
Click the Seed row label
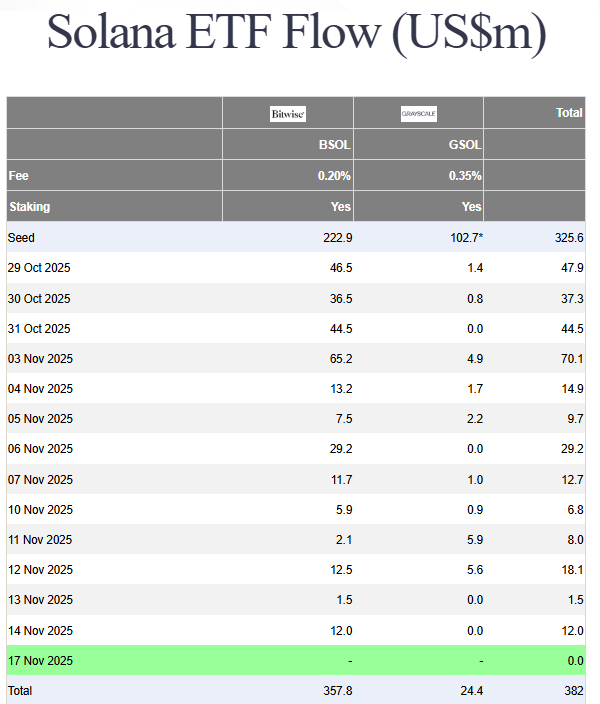(x=21, y=238)
